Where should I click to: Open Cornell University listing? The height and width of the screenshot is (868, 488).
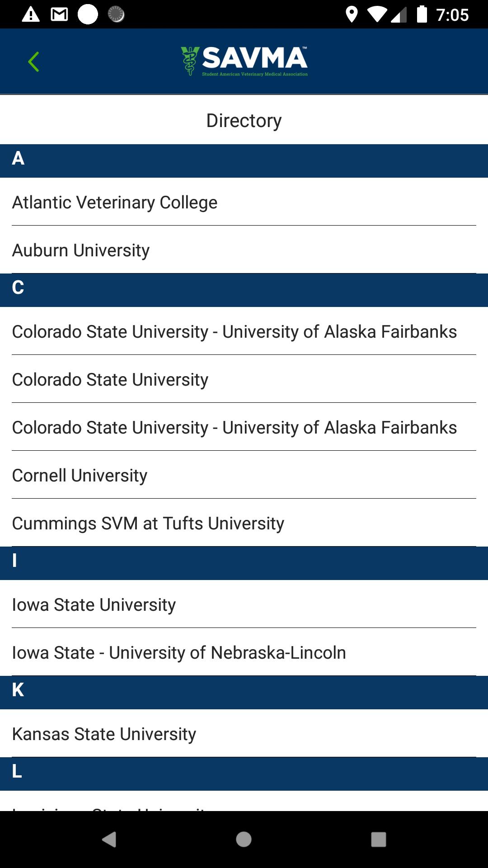click(244, 475)
